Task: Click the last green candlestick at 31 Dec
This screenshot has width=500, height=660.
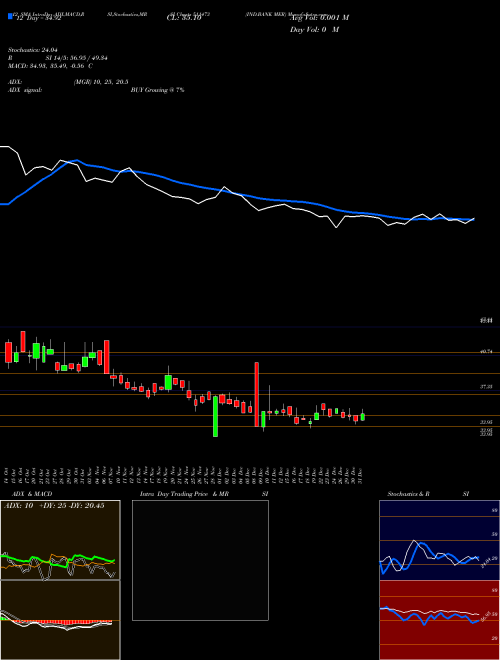Action: [363, 417]
